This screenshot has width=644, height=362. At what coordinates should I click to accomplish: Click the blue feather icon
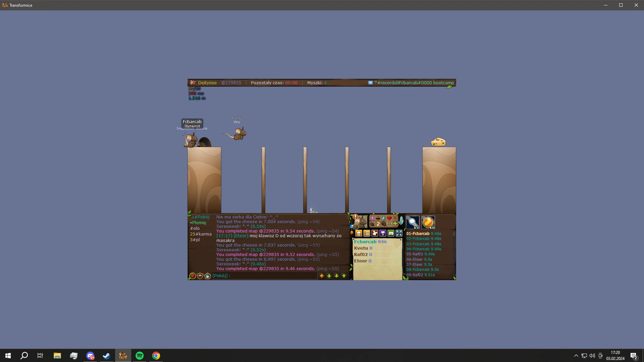point(401,221)
